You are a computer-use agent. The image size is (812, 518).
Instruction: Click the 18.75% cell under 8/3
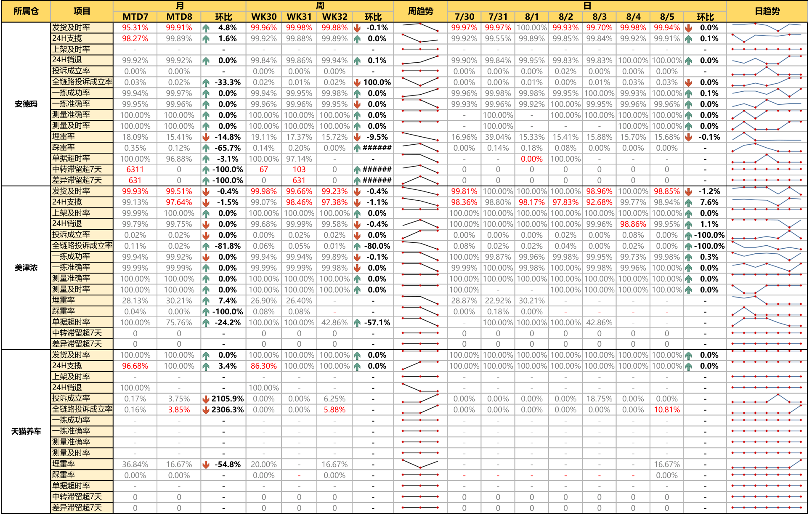tap(599, 399)
